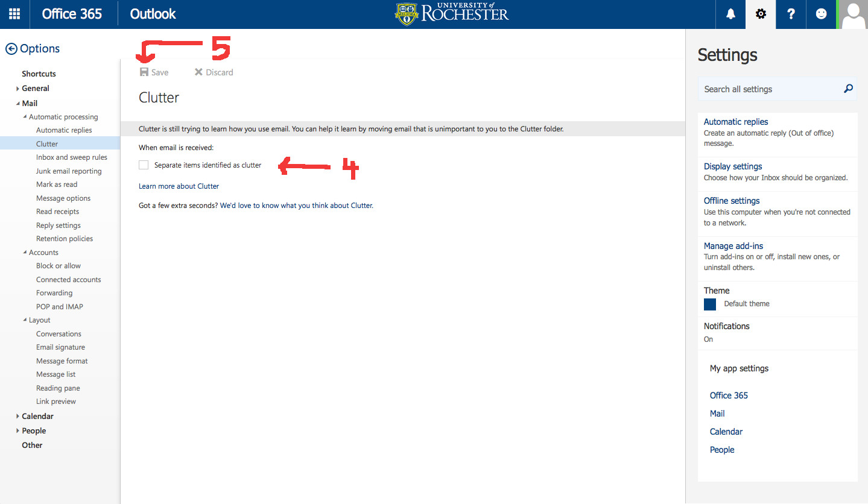The height and width of the screenshot is (504, 868).
Task: Collapse the Automatic processing group
Action: tap(25, 117)
